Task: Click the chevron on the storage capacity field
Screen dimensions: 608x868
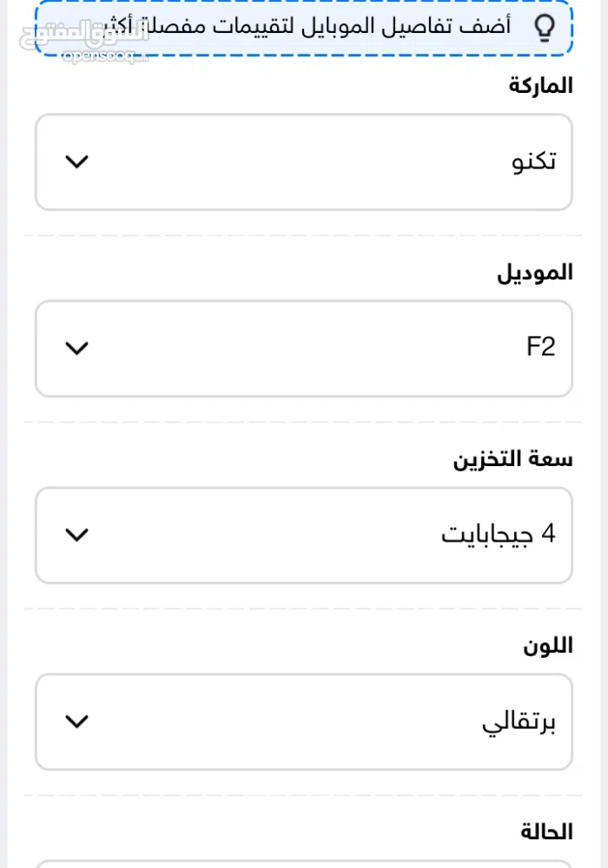Action: coord(76,535)
